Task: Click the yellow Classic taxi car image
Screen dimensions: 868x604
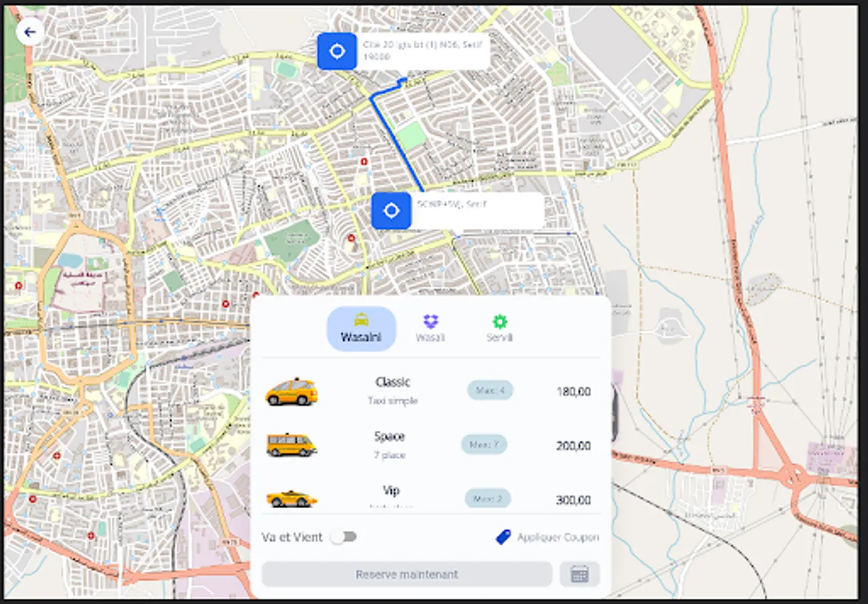Action: (291, 392)
